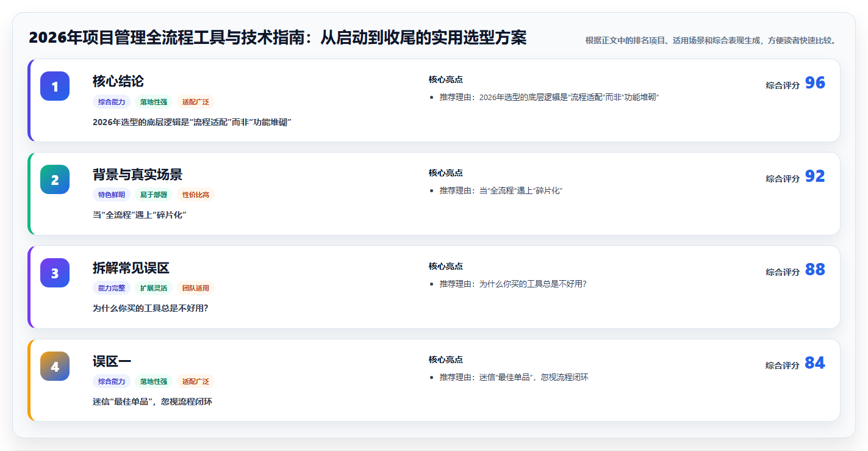The width and height of the screenshot is (868, 451).
Task: Click the score value 88
Action: (815, 270)
